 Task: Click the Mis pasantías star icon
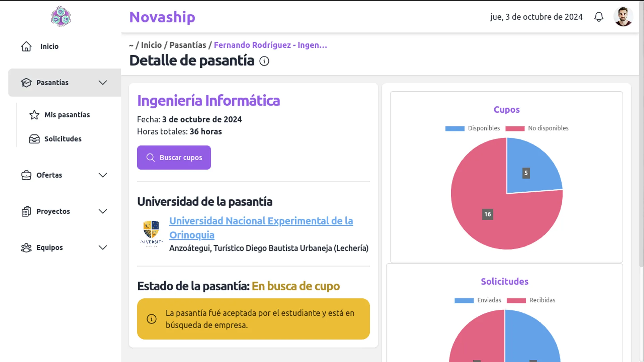pyautogui.click(x=34, y=115)
